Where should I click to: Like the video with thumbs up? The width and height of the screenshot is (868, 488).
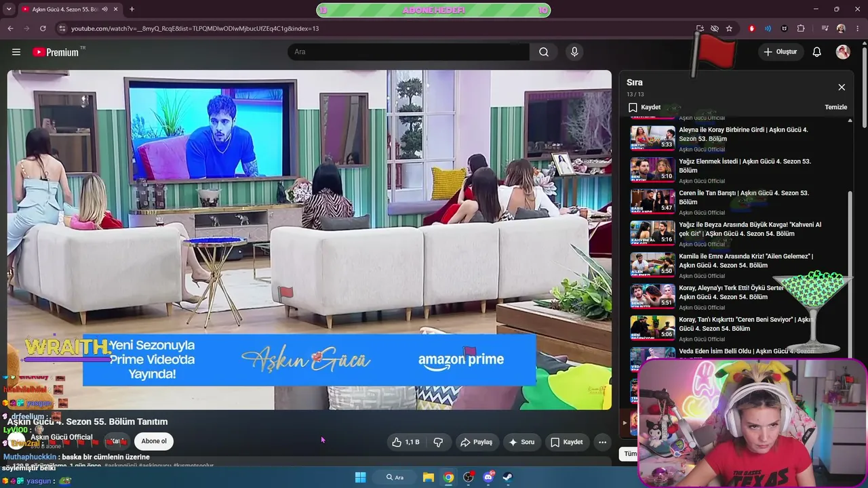point(406,442)
